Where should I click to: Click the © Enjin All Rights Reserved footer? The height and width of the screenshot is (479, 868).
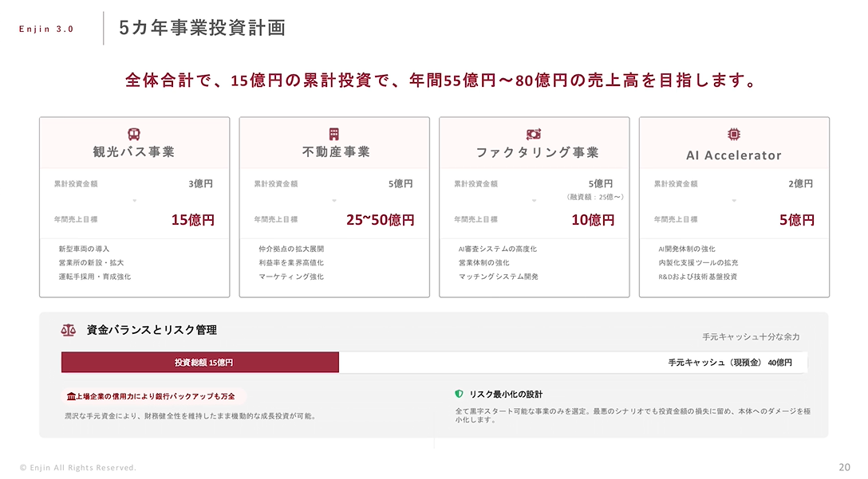pyautogui.click(x=78, y=467)
